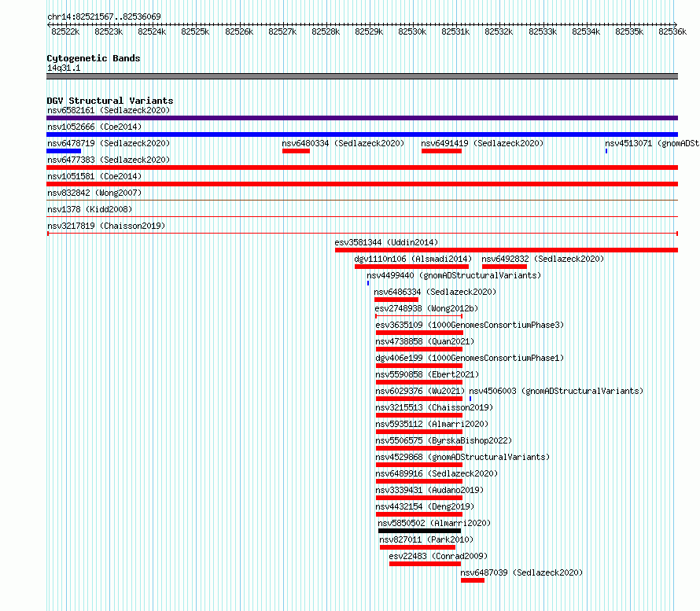Image resolution: width=700 pixels, height=611 pixels.
Task: Click the short red nsv6487039 bar
Action: [x=473, y=580]
